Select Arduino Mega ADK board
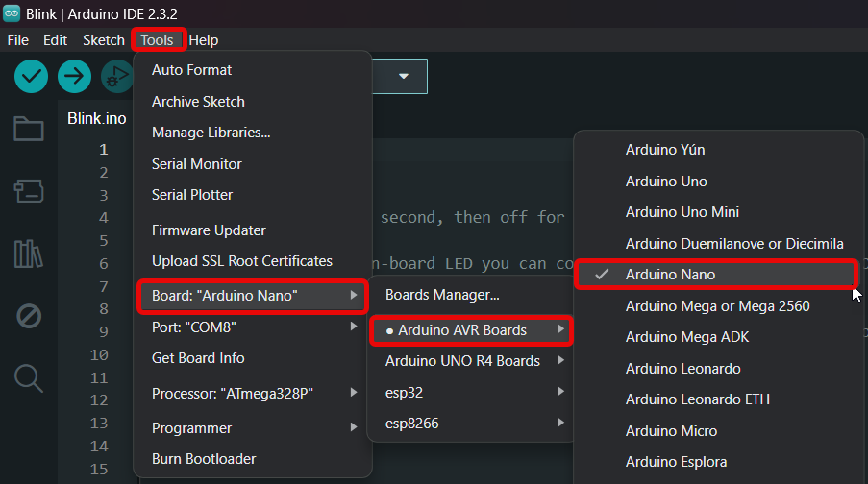The width and height of the screenshot is (868, 484). click(717, 337)
